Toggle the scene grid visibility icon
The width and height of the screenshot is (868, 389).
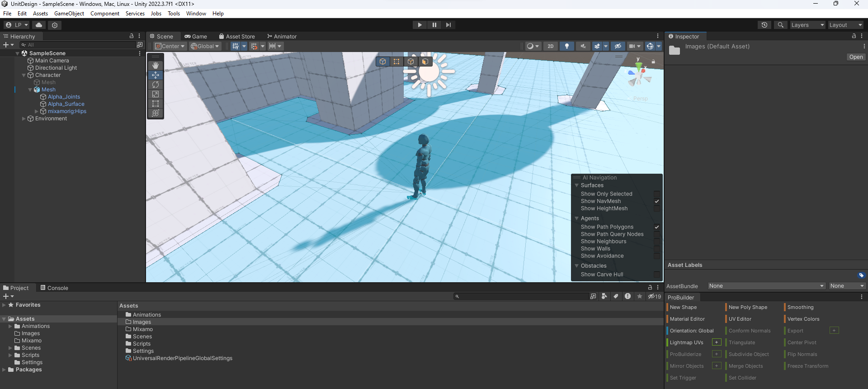coord(235,46)
